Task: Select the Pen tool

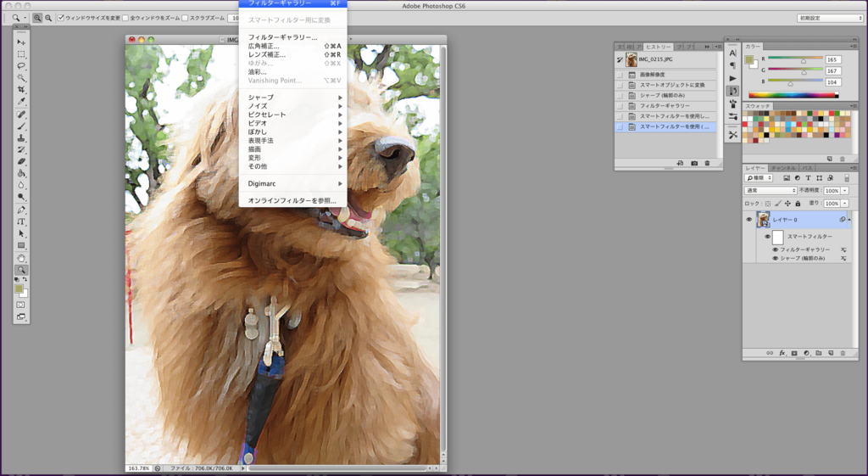Action: (x=21, y=210)
